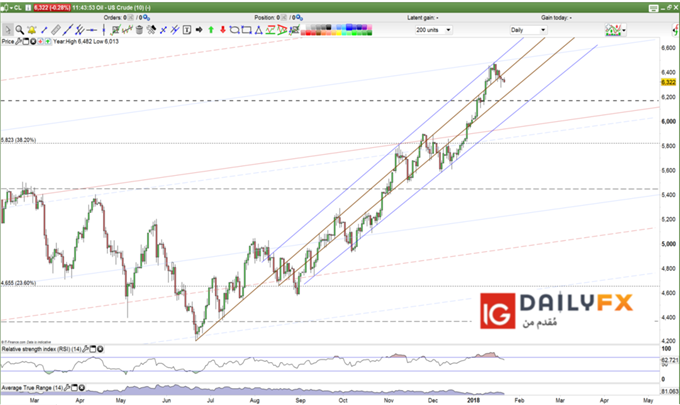
Task: Click the 2018 label on time axis
Action: (x=473, y=400)
